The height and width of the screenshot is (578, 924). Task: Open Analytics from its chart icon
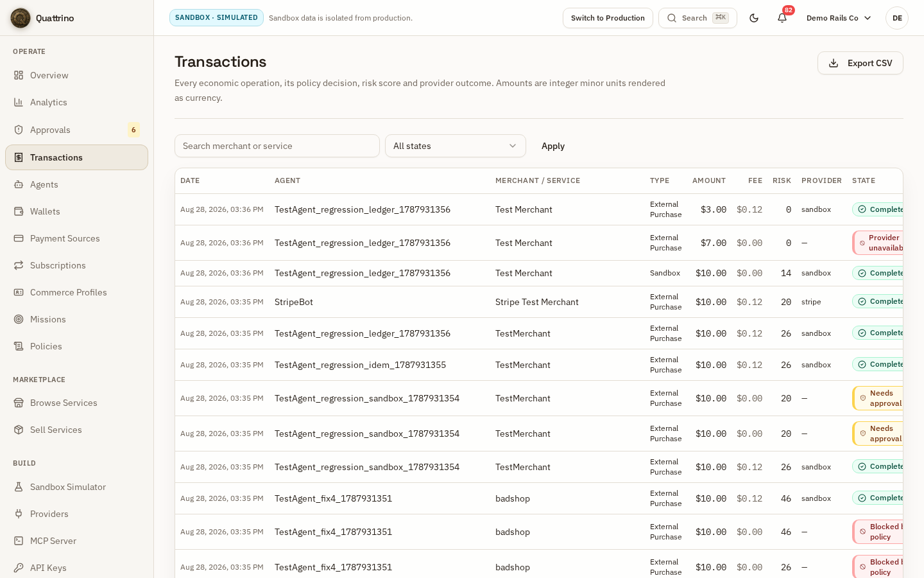(x=19, y=102)
